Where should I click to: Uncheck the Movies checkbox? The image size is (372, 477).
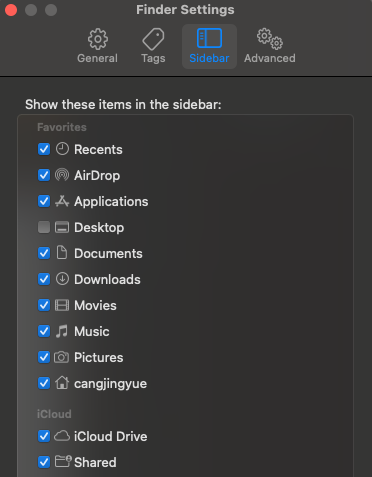pyautogui.click(x=44, y=305)
